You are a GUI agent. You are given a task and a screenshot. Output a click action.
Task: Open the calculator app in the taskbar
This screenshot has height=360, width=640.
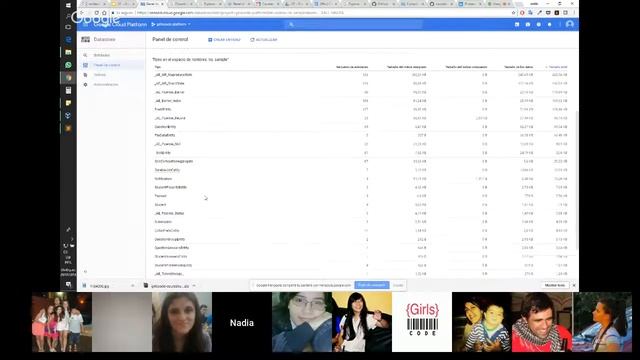pos(68,90)
